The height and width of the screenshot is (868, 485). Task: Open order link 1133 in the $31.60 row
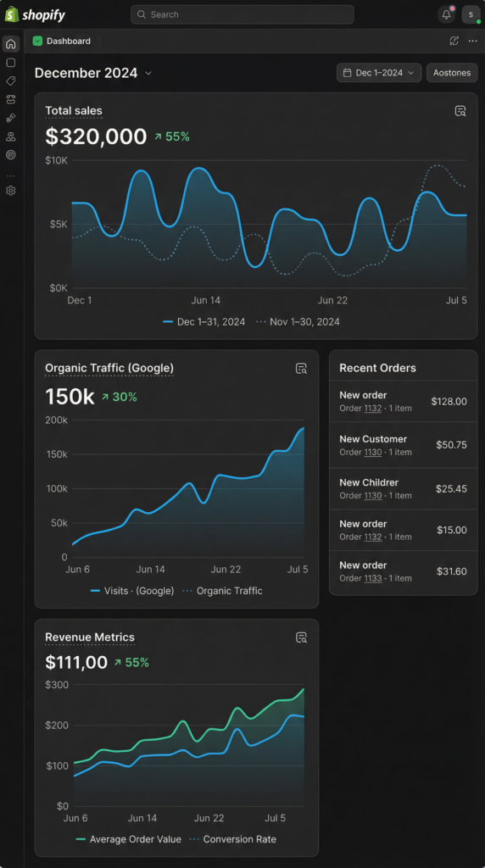pyautogui.click(x=372, y=578)
